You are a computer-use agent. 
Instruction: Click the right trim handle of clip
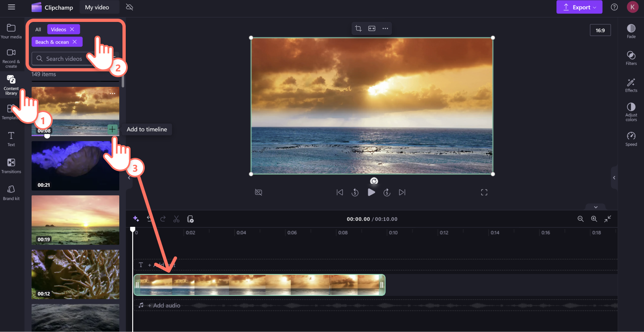382,285
